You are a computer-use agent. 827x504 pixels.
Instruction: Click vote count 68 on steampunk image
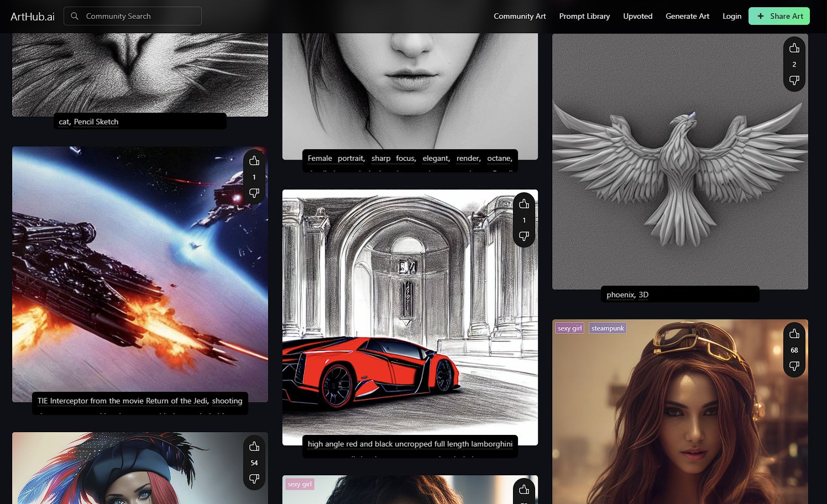coord(794,350)
